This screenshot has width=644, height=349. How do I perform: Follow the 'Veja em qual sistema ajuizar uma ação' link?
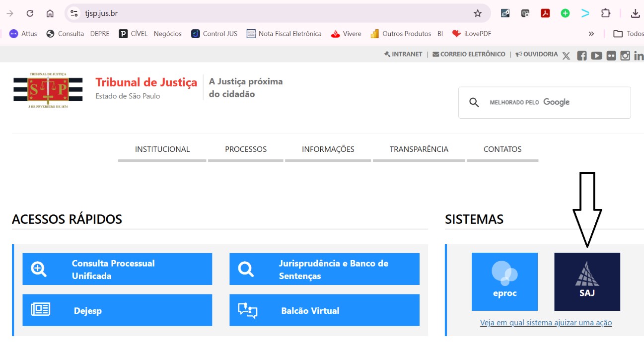click(x=546, y=323)
